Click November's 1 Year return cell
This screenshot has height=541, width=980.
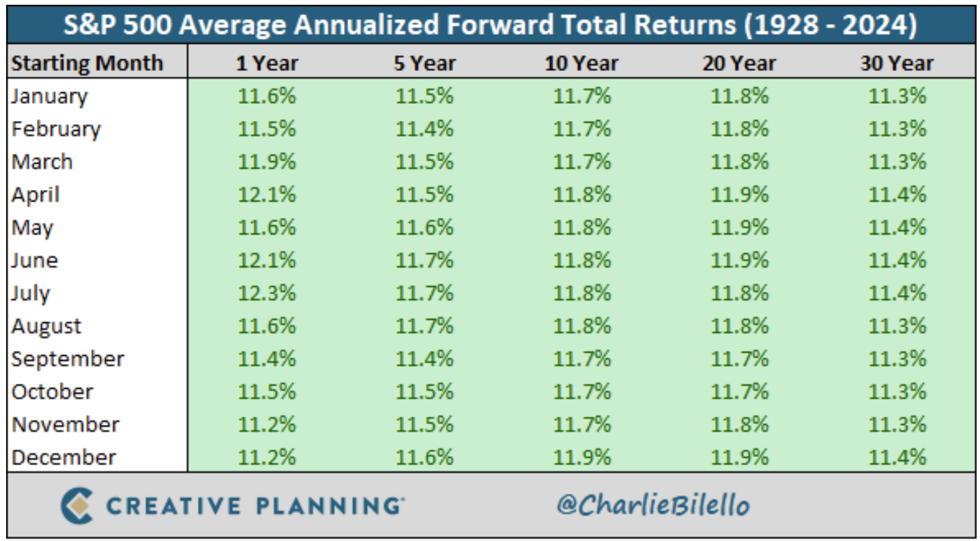267,424
